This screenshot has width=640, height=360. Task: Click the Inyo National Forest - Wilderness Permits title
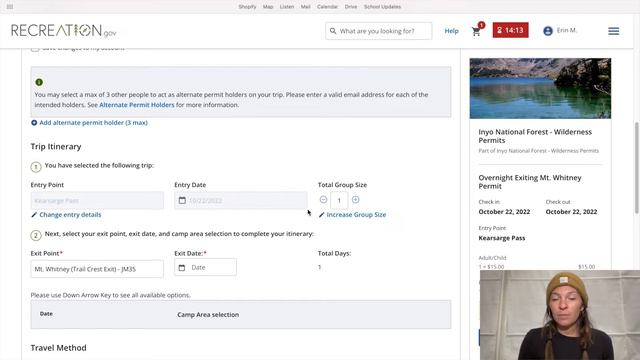(535, 136)
